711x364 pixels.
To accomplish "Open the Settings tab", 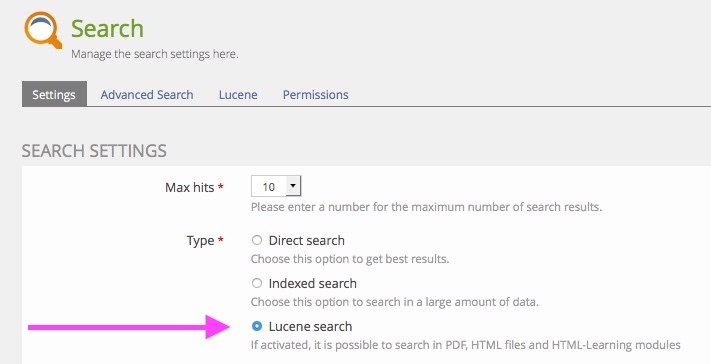I will click(x=54, y=94).
